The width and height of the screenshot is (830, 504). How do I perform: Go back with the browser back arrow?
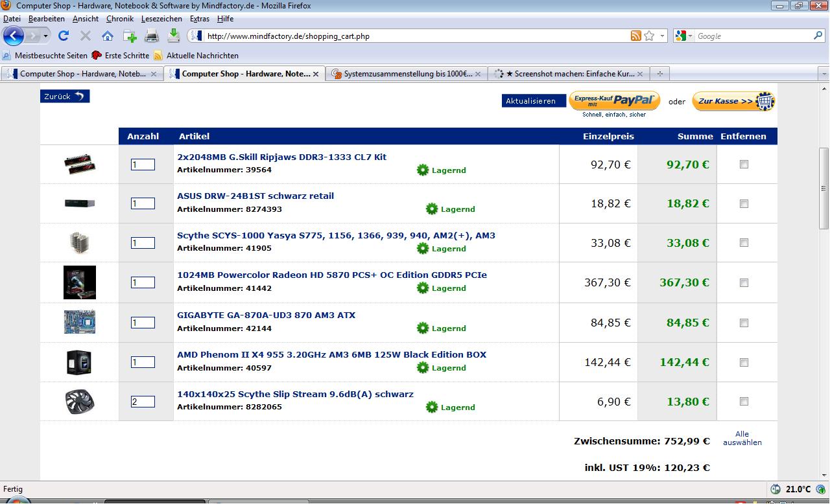(14, 36)
